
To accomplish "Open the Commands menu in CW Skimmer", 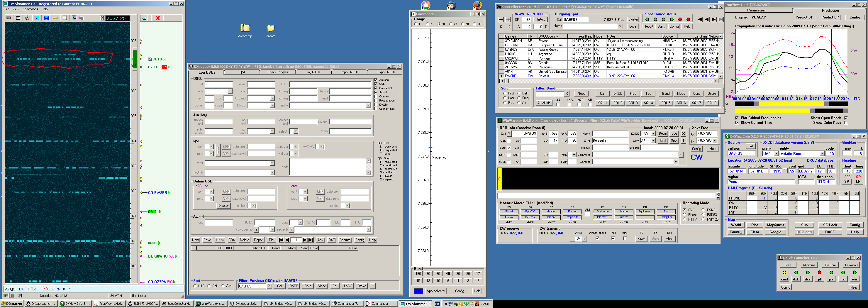I will click(30, 9).
